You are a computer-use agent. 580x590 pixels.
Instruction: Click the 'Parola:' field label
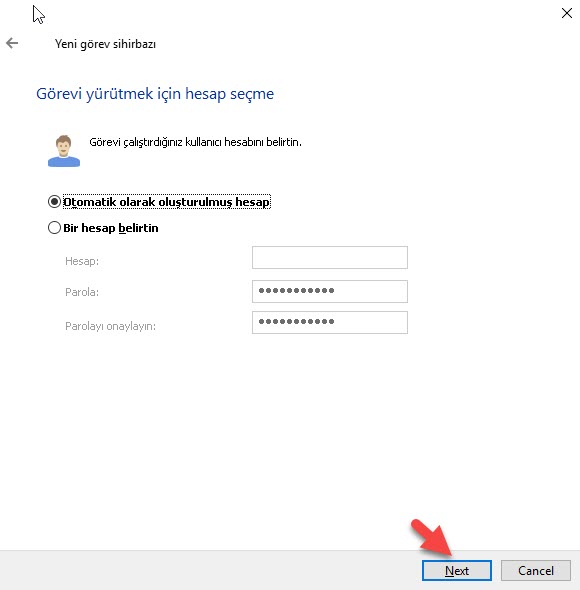(82, 292)
